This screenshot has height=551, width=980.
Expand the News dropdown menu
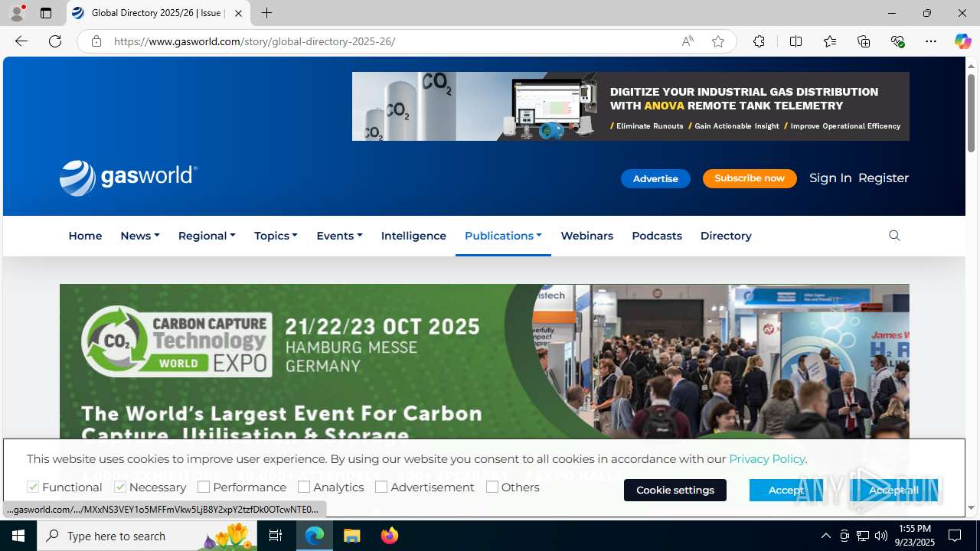tap(140, 236)
